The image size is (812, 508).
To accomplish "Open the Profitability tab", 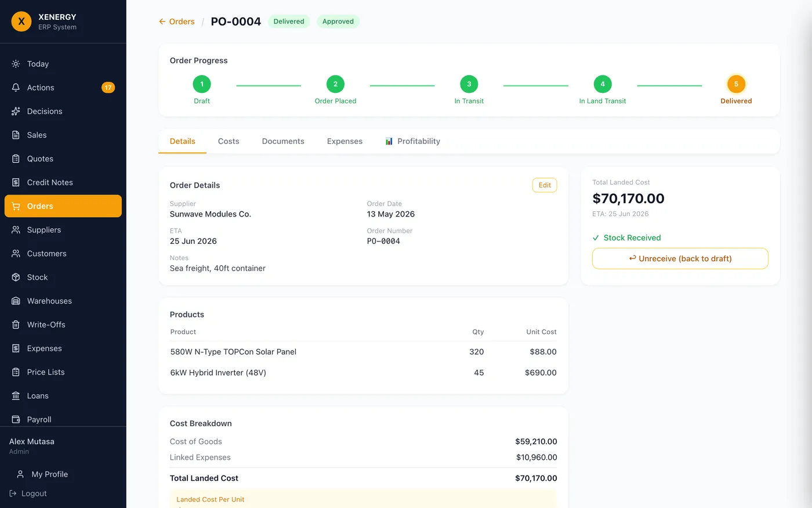I will click(412, 141).
